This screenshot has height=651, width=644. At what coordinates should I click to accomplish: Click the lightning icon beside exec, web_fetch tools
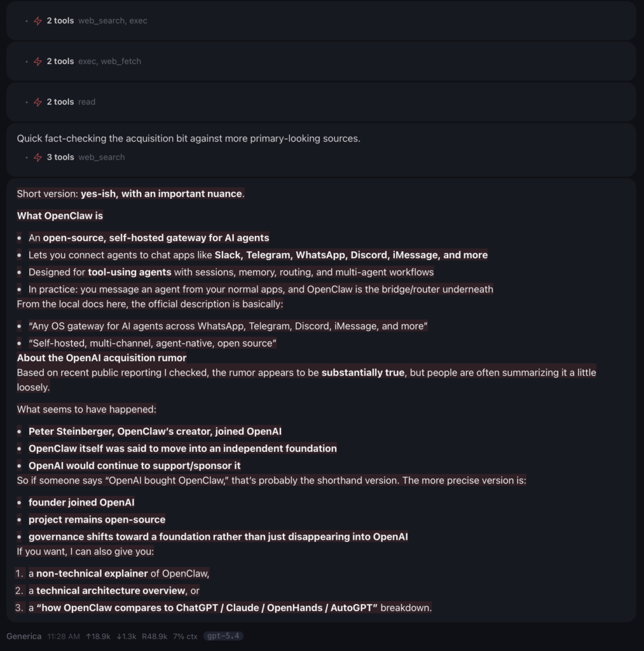point(38,62)
